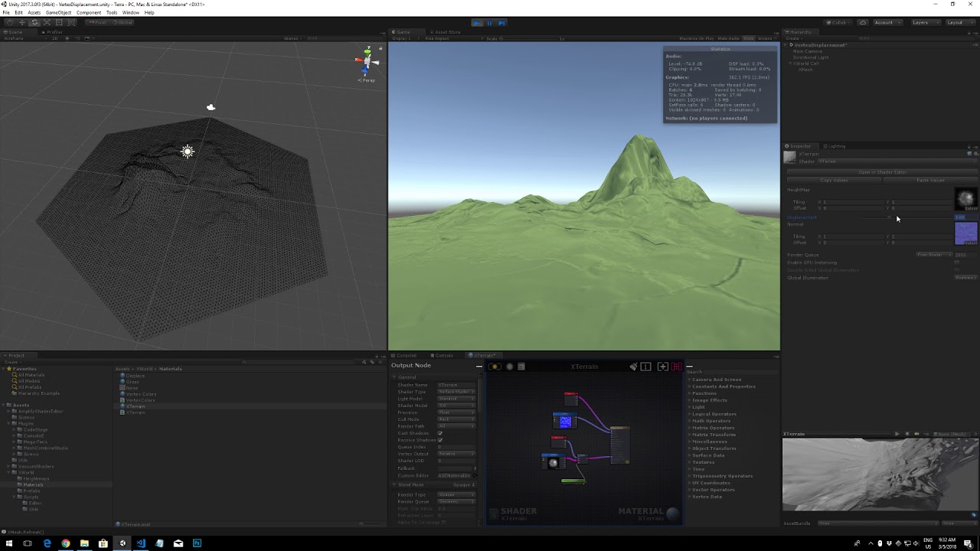Screen dimensions: 980x551
Task: Open the GameObject menu
Action: pos(58,13)
